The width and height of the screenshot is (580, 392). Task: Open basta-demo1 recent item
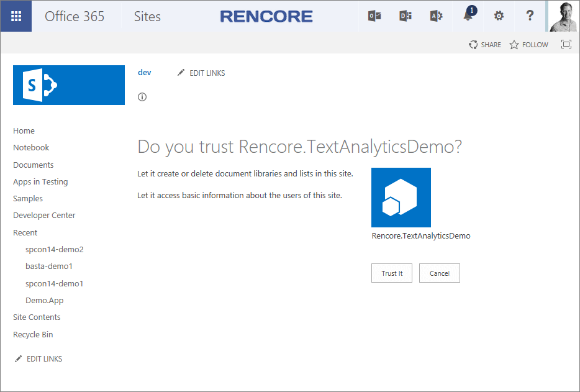tap(49, 266)
